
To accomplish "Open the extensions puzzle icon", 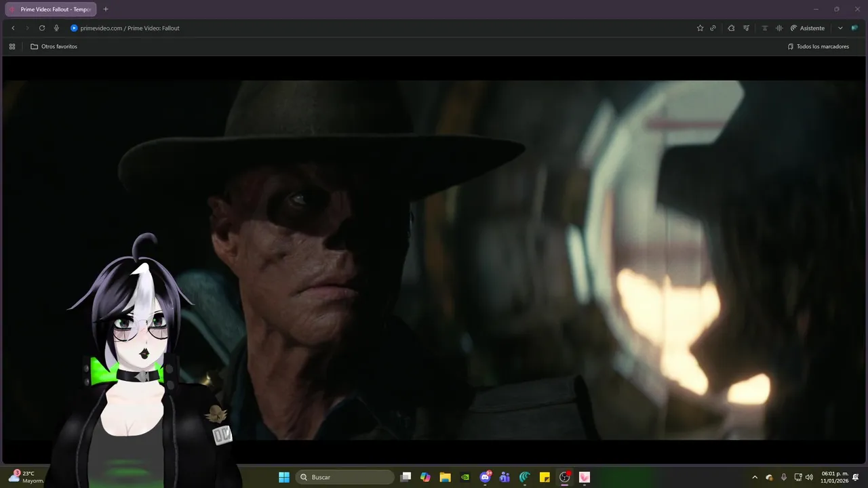I will click(731, 28).
